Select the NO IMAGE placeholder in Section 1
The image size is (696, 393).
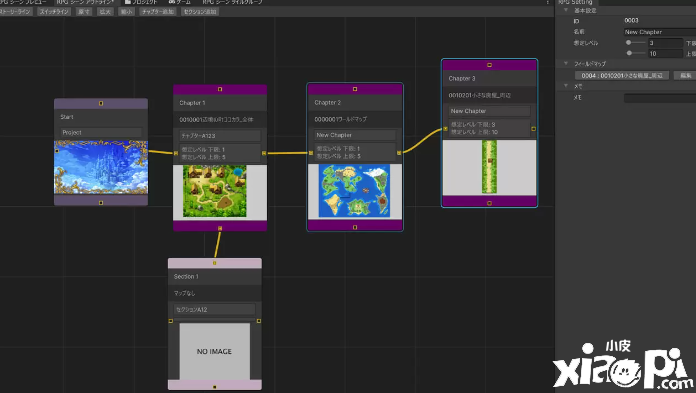pyautogui.click(x=214, y=351)
